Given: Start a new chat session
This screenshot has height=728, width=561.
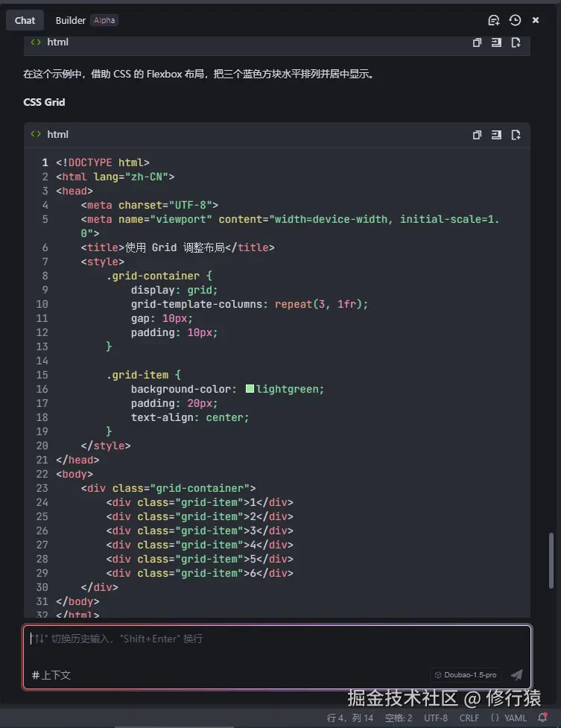Looking at the screenshot, I should click(493, 20).
